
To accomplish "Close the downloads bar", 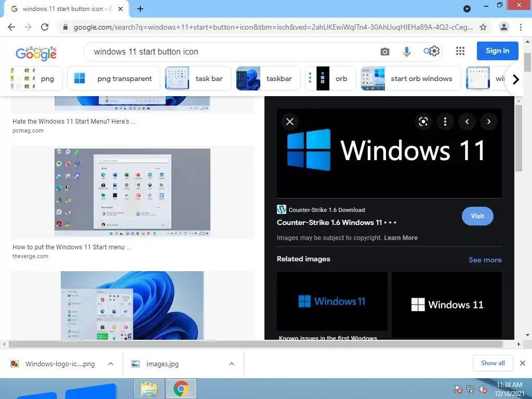I will pyautogui.click(x=523, y=363).
